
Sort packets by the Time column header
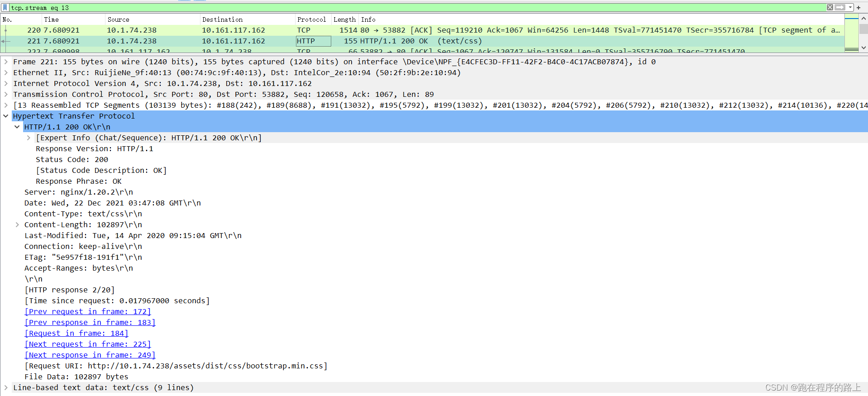pos(73,19)
